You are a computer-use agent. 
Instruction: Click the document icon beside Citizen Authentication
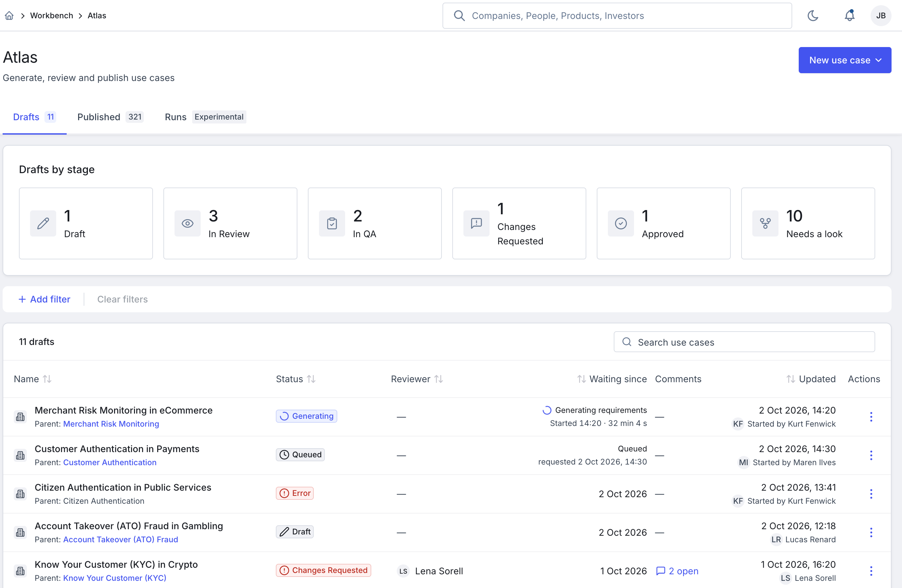[x=21, y=494]
